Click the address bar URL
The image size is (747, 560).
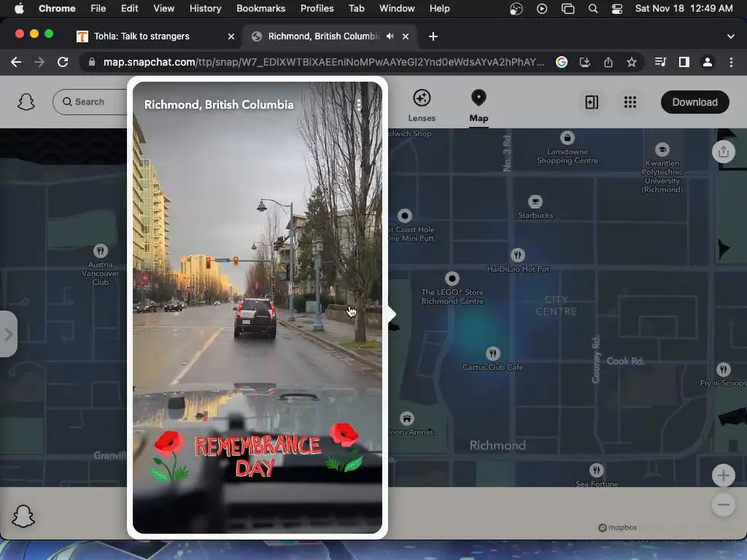tap(324, 62)
